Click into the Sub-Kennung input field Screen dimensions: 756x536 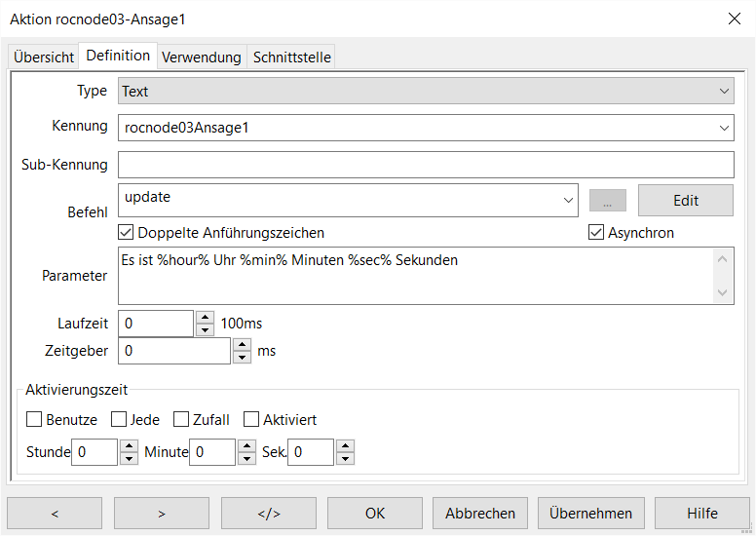coord(426,165)
